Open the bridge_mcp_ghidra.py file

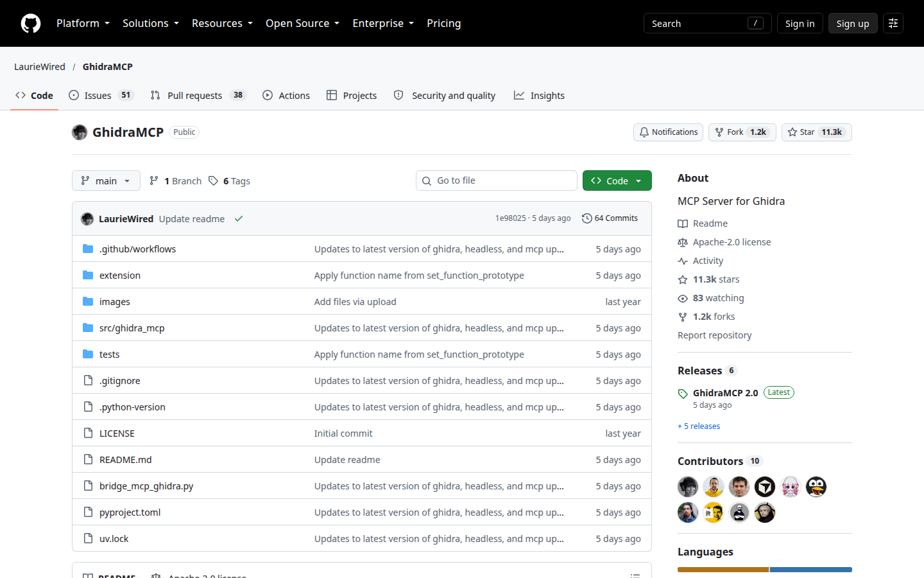(146, 486)
